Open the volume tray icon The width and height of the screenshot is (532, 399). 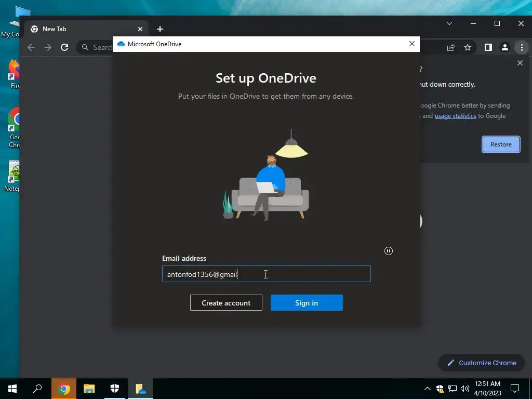point(465,389)
